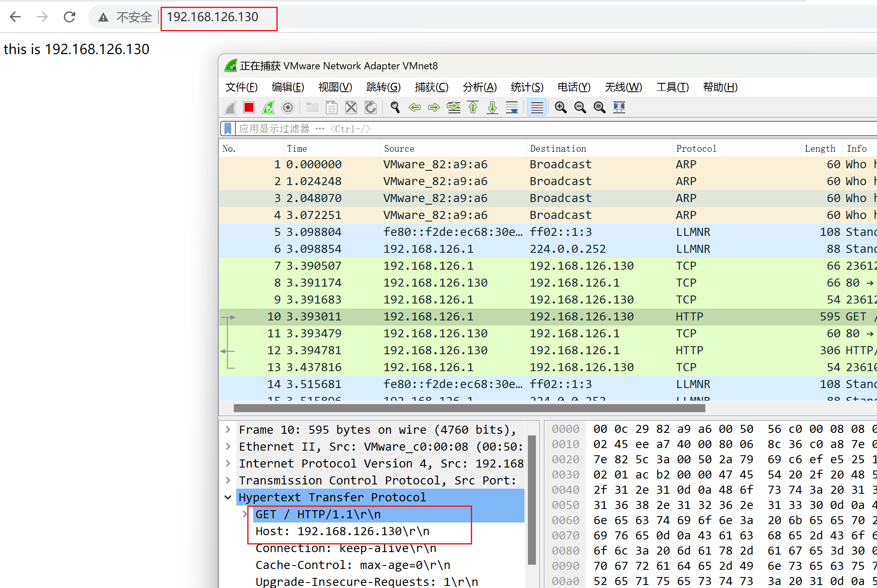Stop the running packet capture

pos(249,108)
